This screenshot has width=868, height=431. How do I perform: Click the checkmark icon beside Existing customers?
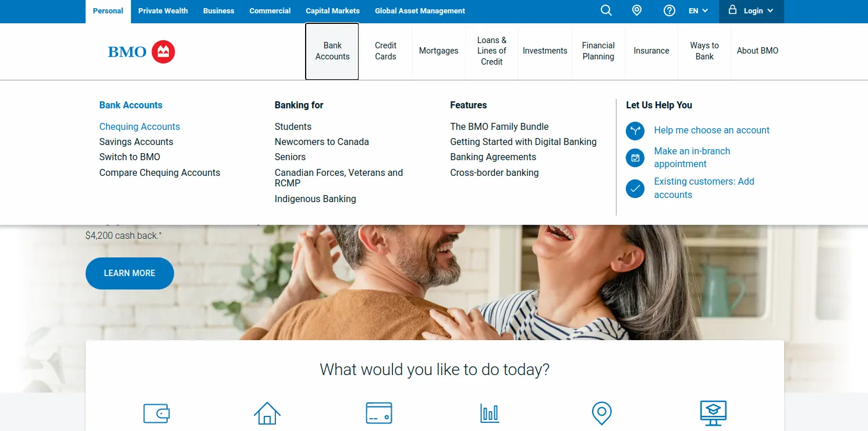coord(635,188)
